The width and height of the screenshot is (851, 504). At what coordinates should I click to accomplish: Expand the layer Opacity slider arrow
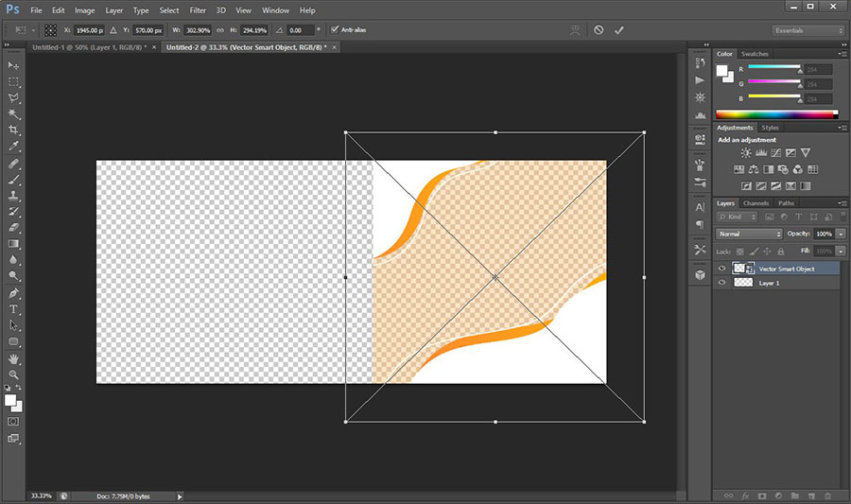841,234
